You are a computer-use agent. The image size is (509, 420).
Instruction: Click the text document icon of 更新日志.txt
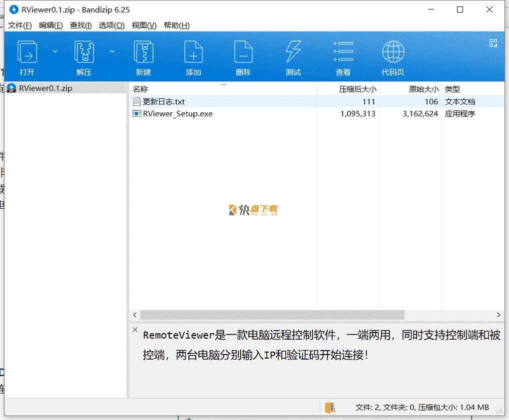[137, 101]
